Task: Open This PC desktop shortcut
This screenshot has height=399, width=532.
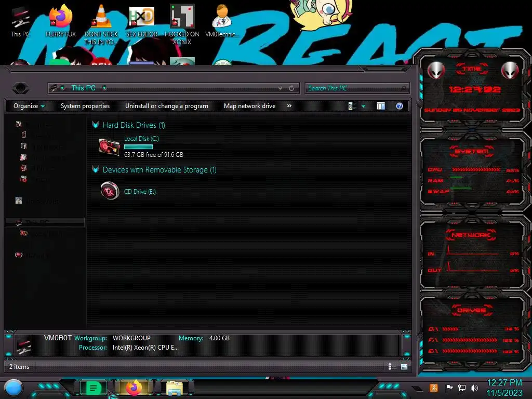Action: point(20,21)
